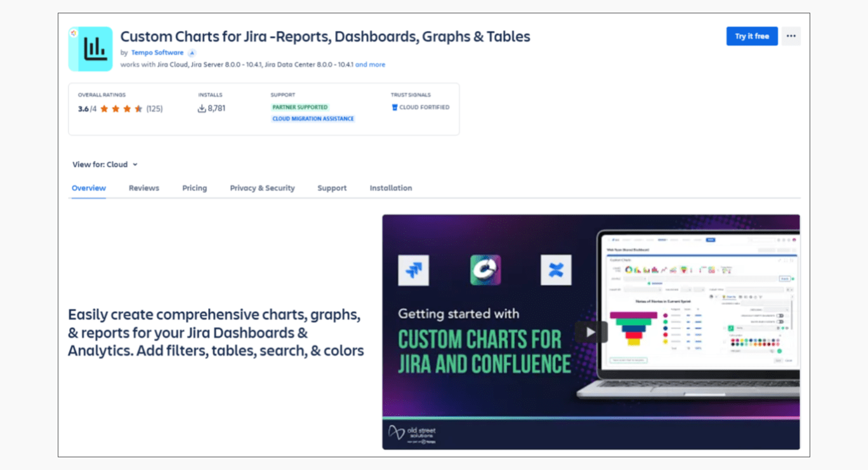The image size is (868, 470).
Task: Open the Tempo Software vendor link
Action: tap(157, 53)
